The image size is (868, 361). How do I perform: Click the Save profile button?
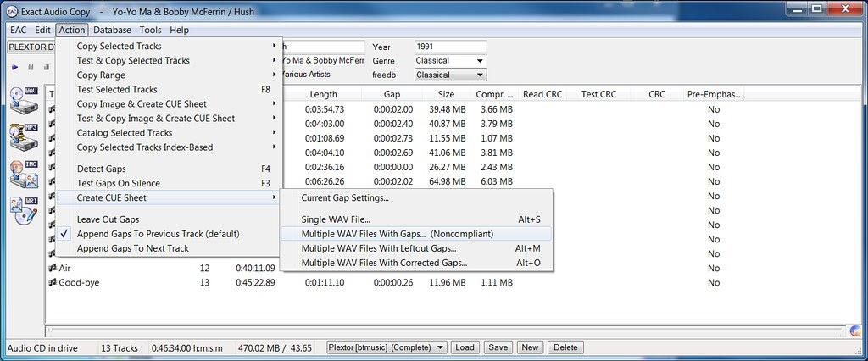[498, 347]
